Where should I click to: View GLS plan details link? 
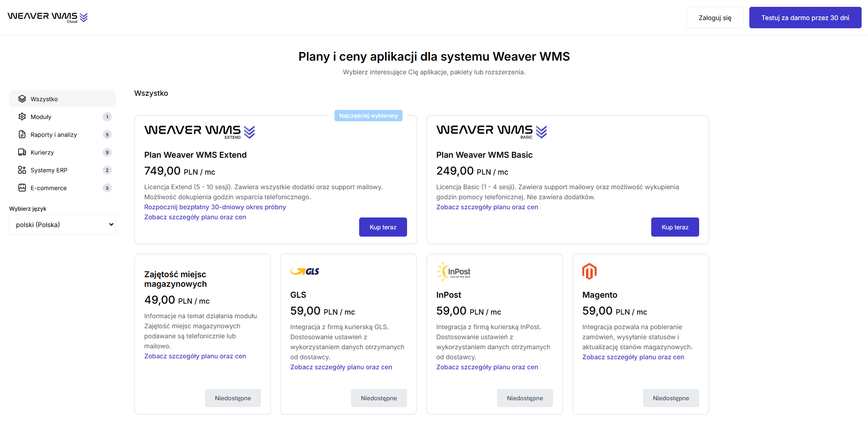click(341, 367)
